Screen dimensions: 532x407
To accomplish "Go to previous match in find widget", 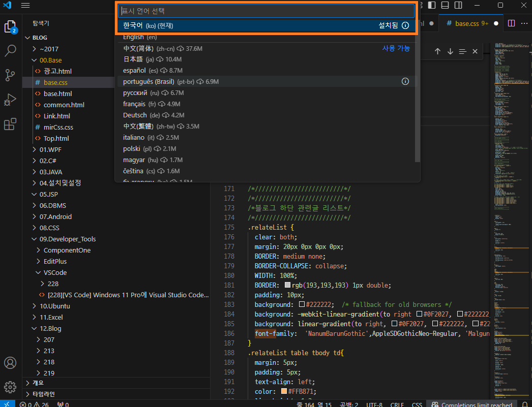I will coord(437,51).
